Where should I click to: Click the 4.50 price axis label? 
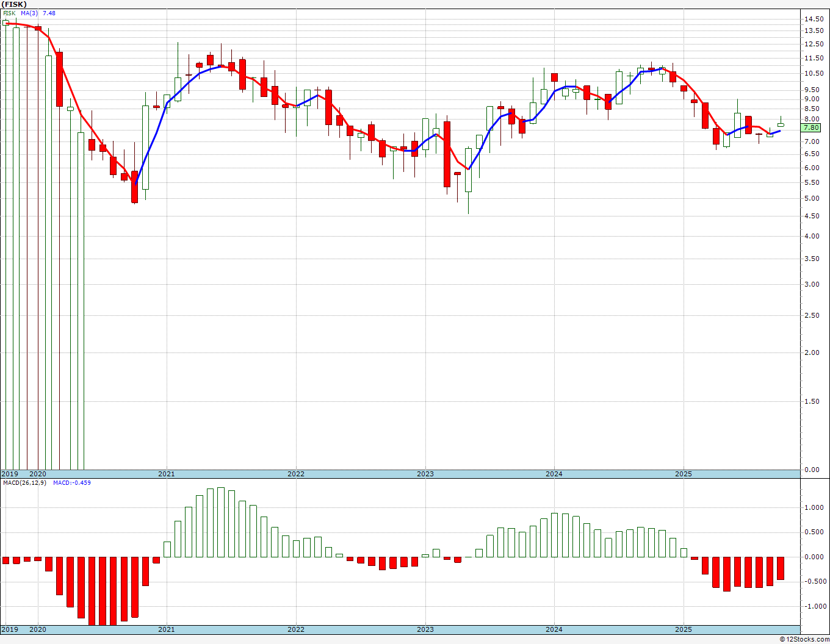811,216
